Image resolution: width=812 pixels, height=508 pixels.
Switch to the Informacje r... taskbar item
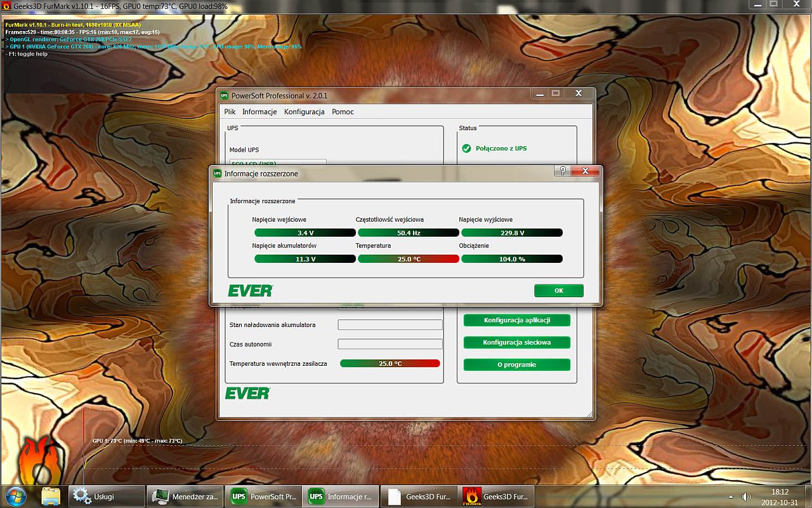click(341, 497)
